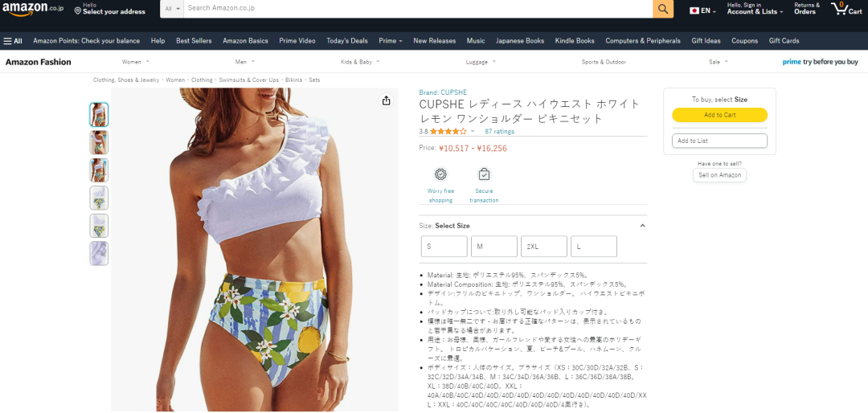The image size is (868, 413).
Task: Click the yellow Add to Cart button
Action: tap(719, 115)
